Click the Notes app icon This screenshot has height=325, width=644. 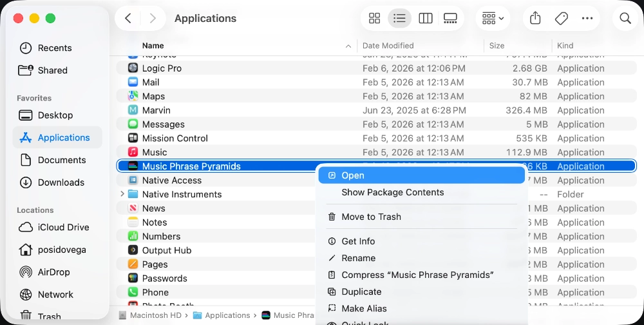tap(133, 222)
